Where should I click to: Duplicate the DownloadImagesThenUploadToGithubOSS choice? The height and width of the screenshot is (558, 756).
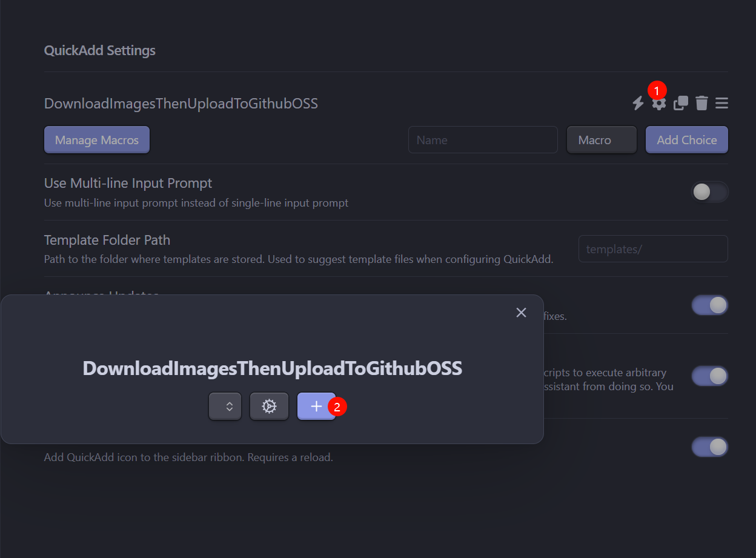coord(681,104)
